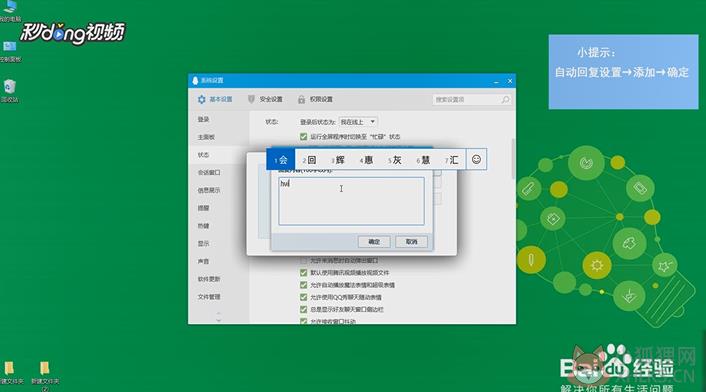Toggle 允许自动播放魔法表情和超级表情 checkbox
The width and height of the screenshot is (706, 392).
pos(303,285)
